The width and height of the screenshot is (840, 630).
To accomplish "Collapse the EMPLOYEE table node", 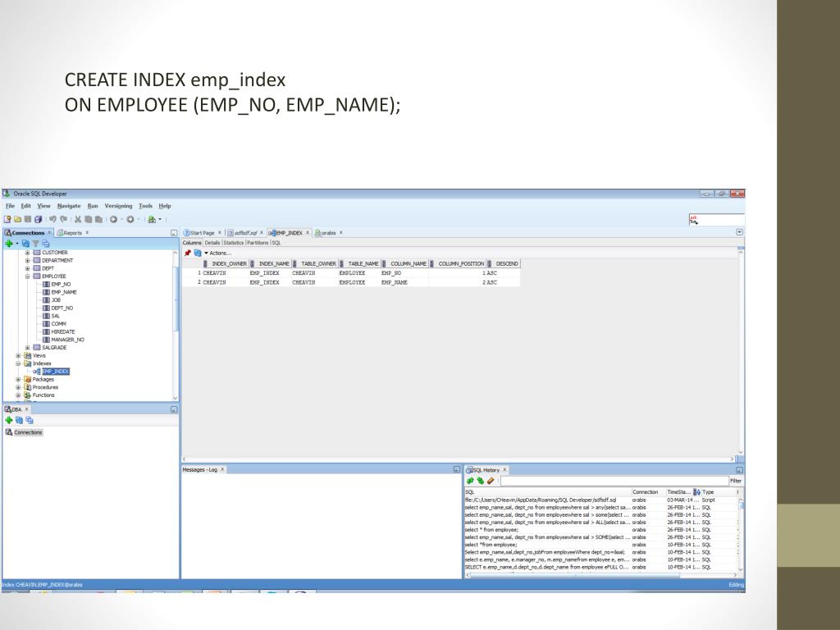I will [x=27, y=276].
